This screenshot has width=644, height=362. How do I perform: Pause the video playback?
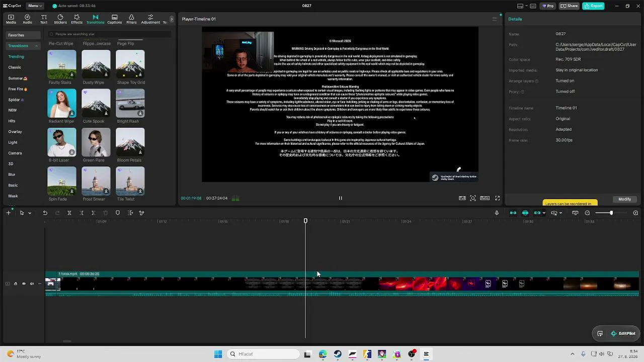point(340,198)
